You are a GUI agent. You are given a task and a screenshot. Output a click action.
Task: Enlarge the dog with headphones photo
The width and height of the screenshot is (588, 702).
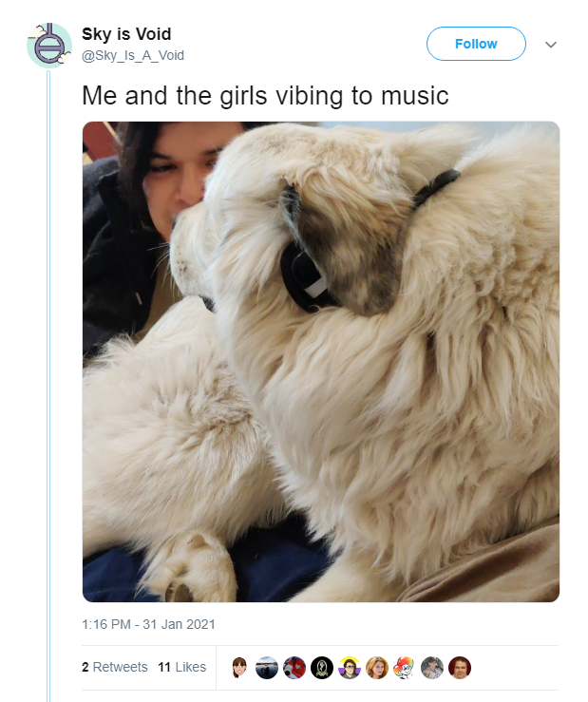321,362
